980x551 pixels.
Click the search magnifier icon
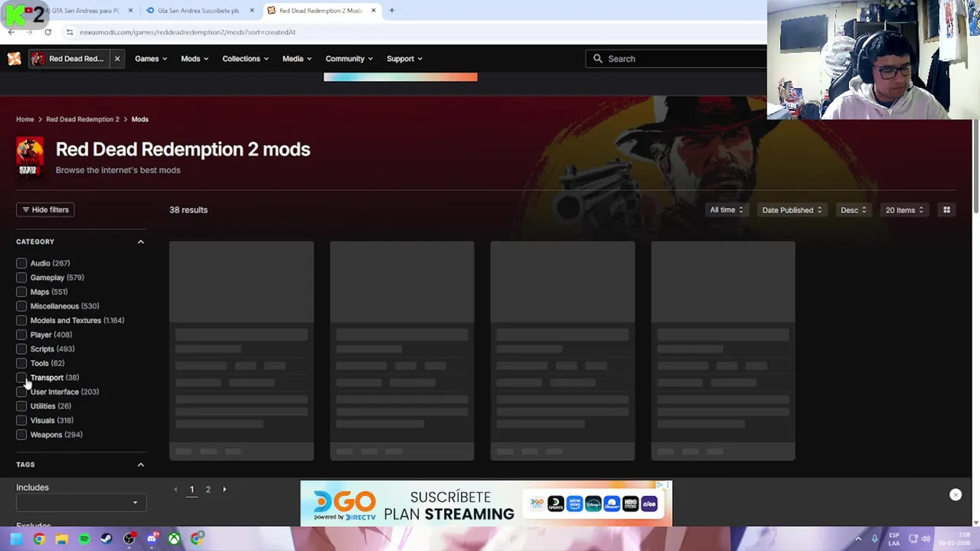click(x=598, y=59)
